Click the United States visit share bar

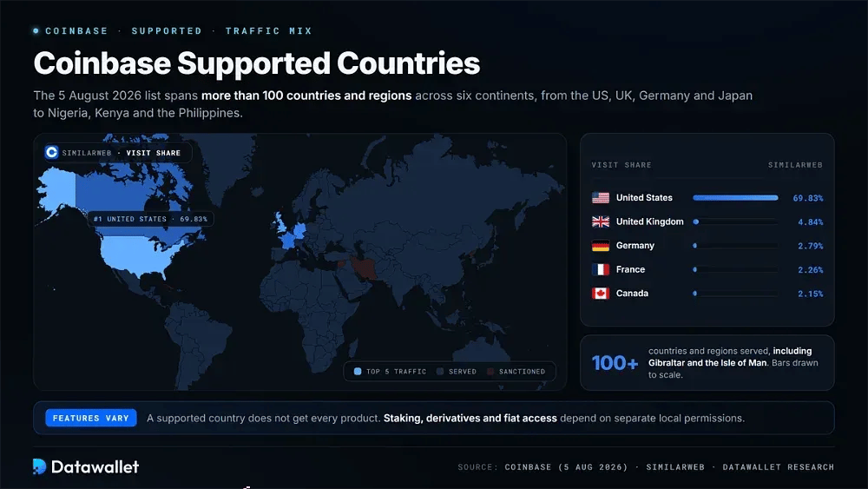(735, 198)
